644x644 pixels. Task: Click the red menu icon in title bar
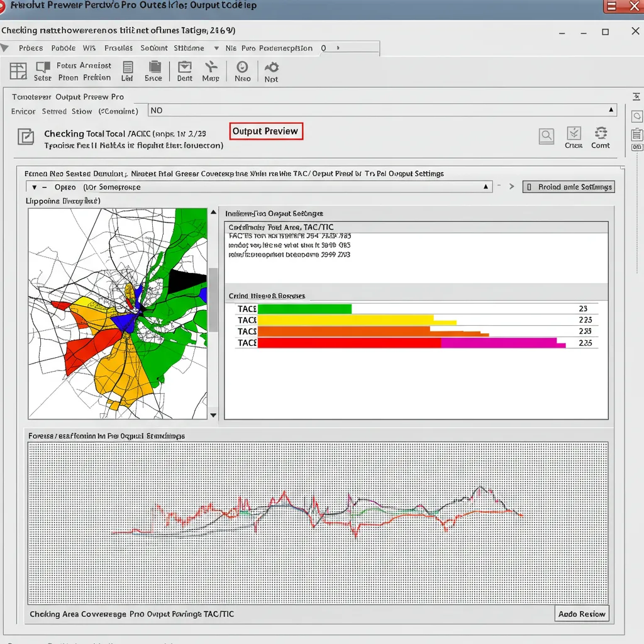coord(611,6)
